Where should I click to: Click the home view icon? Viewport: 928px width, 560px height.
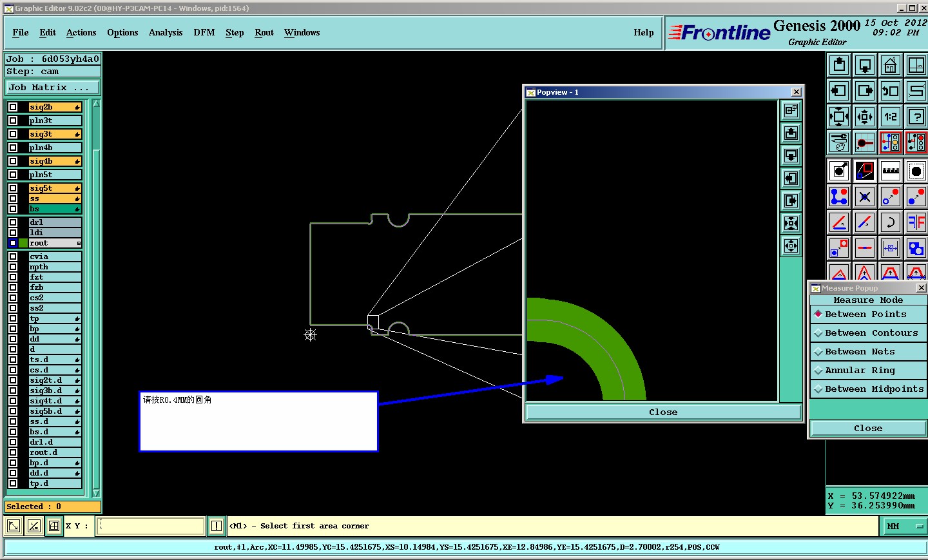click(891, 65)
